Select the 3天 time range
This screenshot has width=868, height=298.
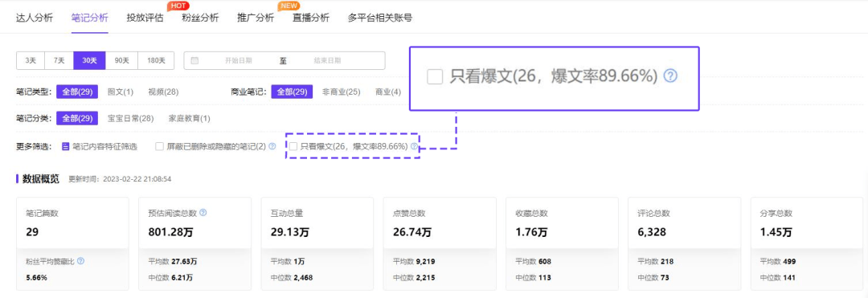pyautogui.click(x=31, y=61)
